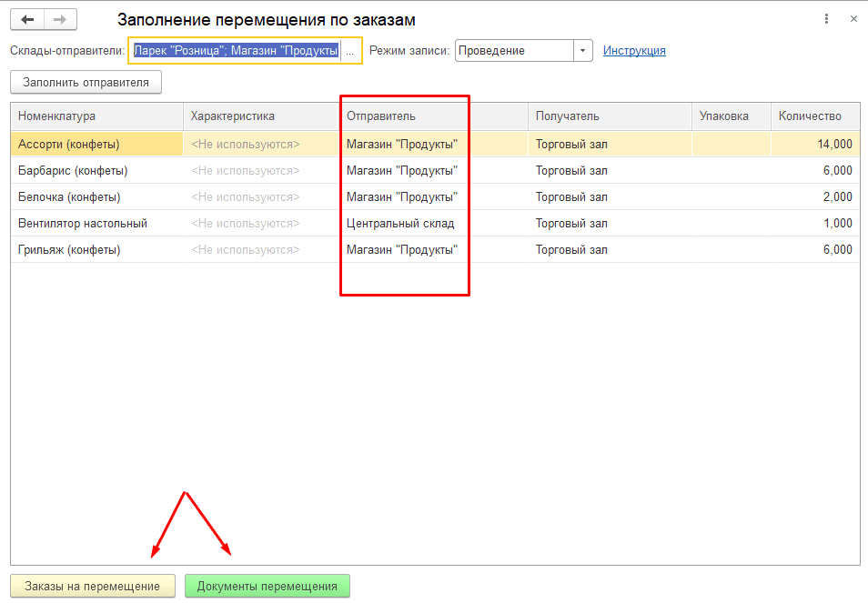The height and width of the screenshot is (603, 868).
Task: Focus the Склады-отправители input field
Action: click(x=237, y=50)
